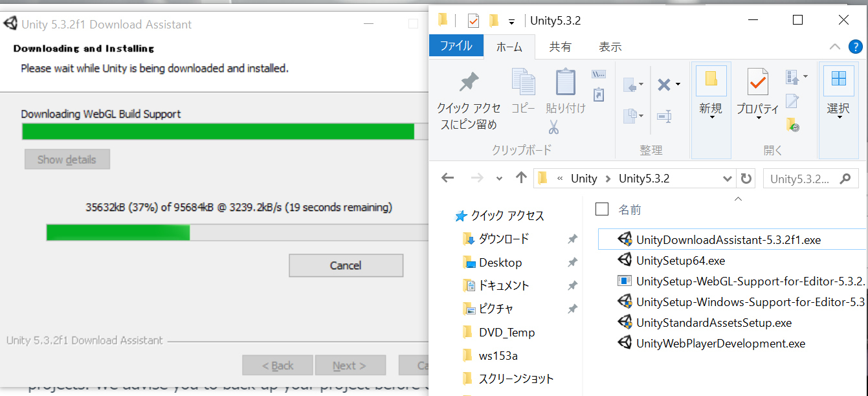Click the Unity5.3.2 segment in the address bar
The height and width of the screenshot is (396, 868).
point(644,179)
